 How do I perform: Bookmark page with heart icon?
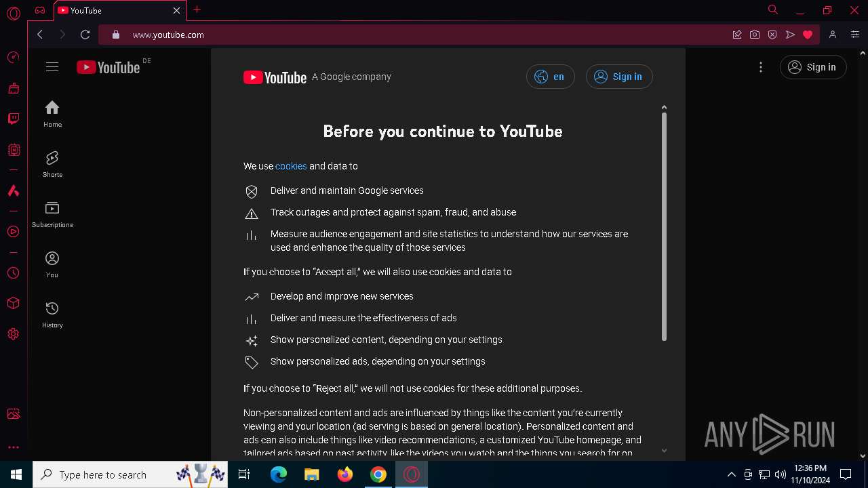(808, 35)
